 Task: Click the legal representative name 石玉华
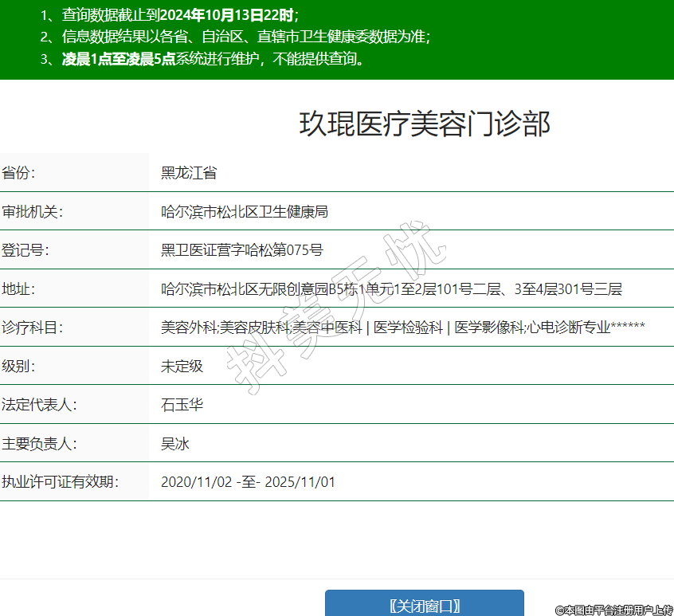(x=182, y=405)
